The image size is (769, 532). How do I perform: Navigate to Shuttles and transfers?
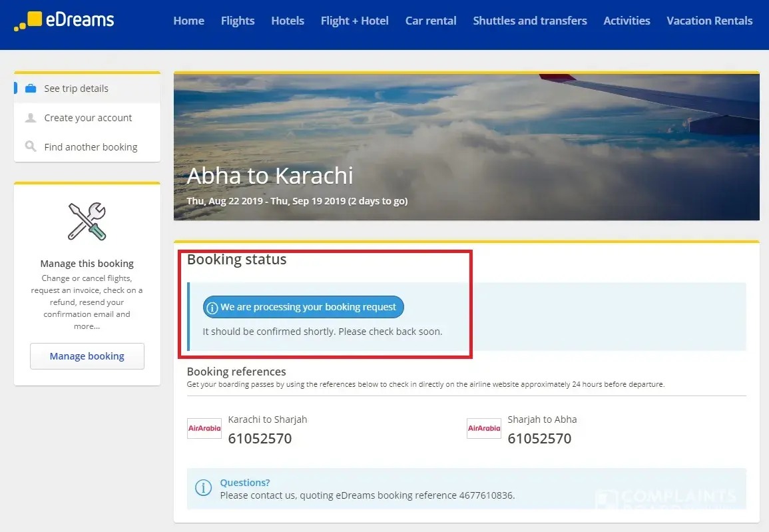click(x=530, y=21)
